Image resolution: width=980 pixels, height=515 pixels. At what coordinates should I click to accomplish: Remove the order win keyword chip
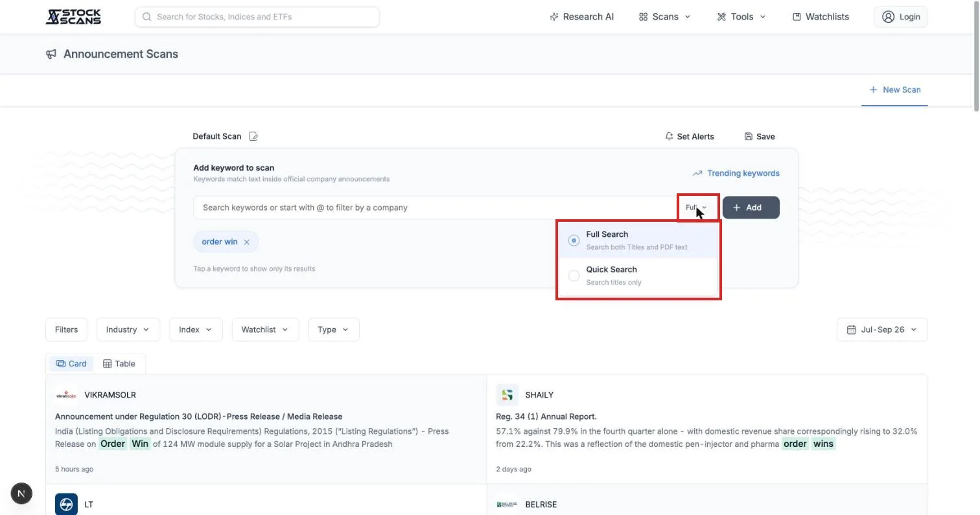coord(246,242)
